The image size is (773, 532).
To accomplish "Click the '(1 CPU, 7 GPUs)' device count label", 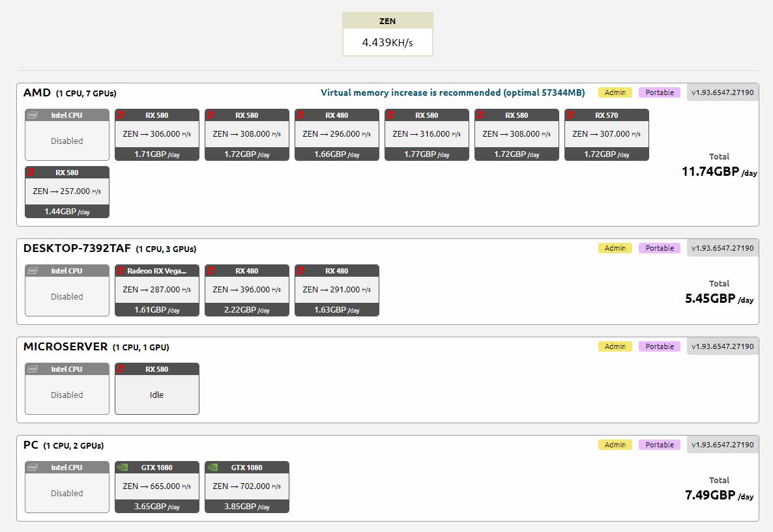I will [x=86, y=94].
